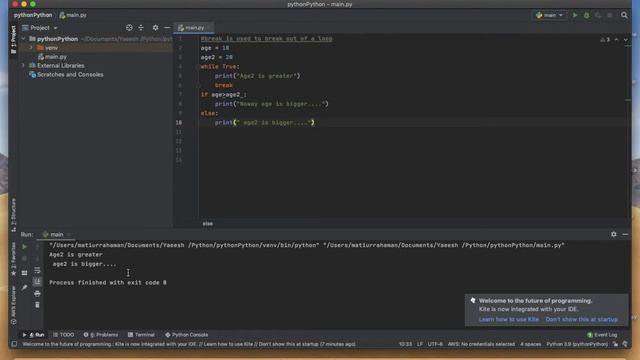
Task: Open AWS credentials status widget
Action: 481,344
